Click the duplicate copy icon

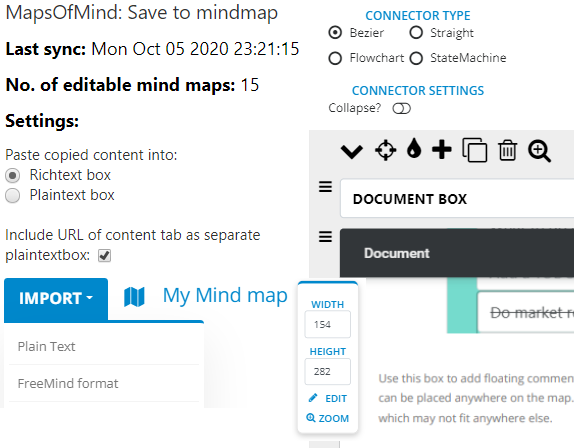tap(475, 150)
